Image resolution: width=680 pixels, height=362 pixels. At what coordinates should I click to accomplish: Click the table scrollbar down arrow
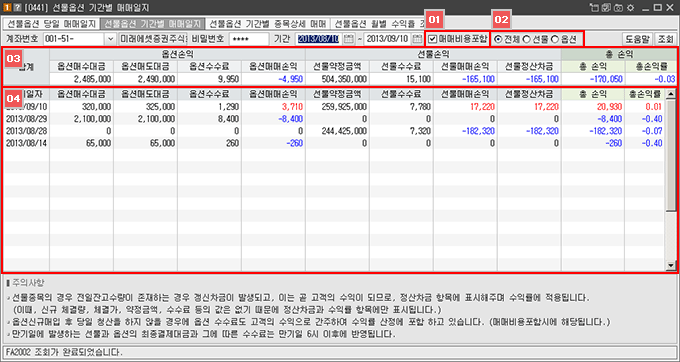(x=671, y=265)
